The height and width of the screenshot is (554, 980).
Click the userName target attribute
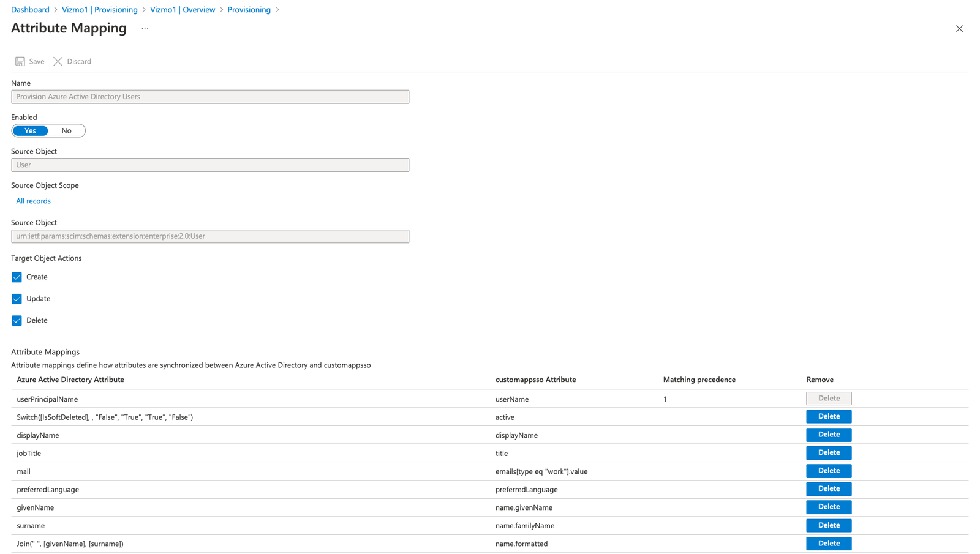[x=512, y=399]
